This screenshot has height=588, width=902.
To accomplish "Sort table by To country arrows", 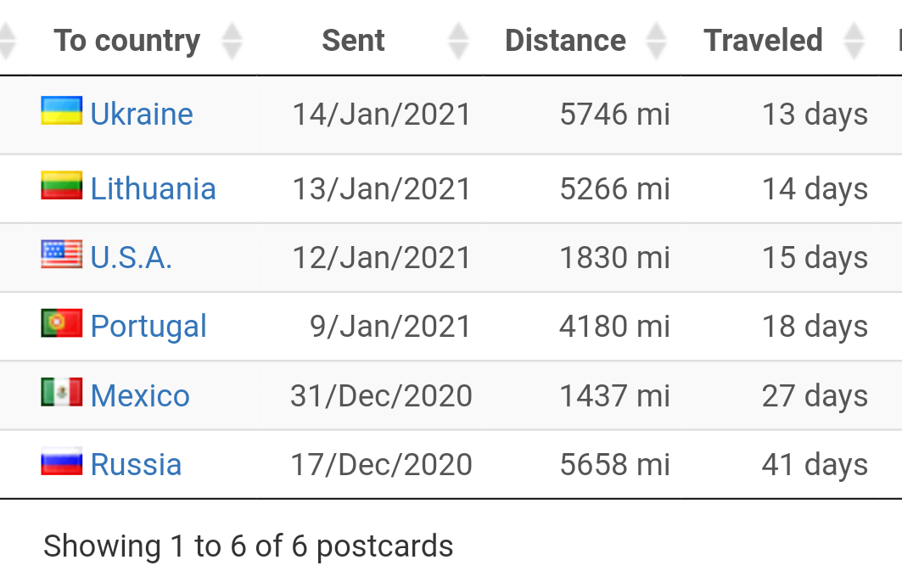I will [232, 41].
